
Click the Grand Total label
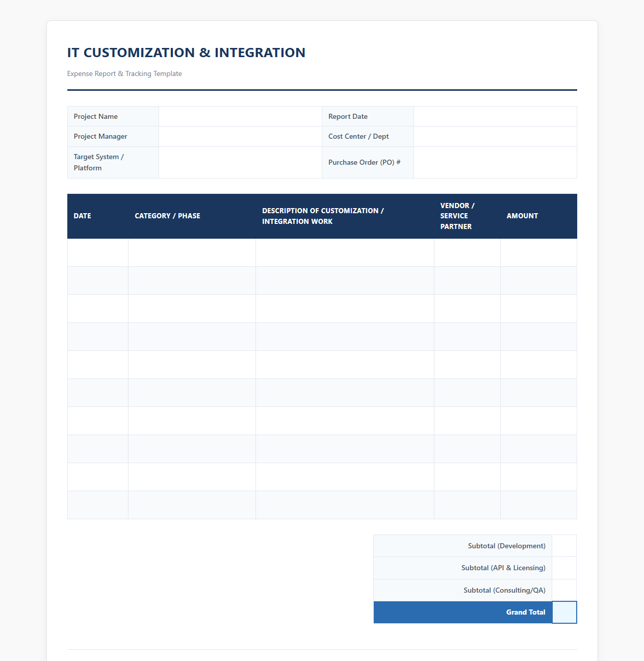point(526,612)
